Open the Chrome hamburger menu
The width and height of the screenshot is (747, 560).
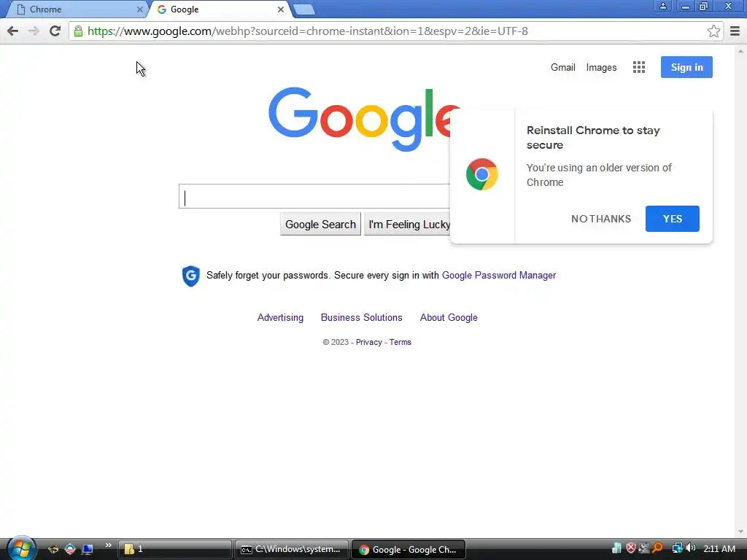click(x=735, y=31)
